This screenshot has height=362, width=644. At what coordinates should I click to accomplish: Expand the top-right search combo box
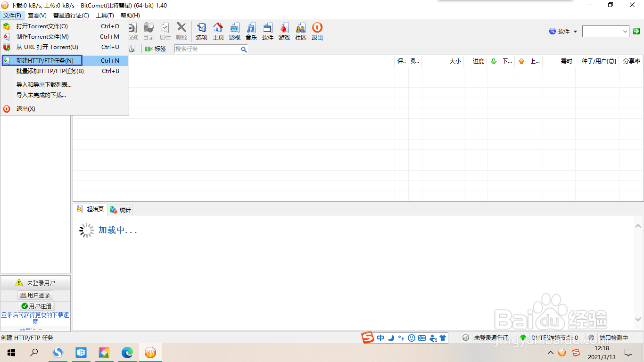625,32
